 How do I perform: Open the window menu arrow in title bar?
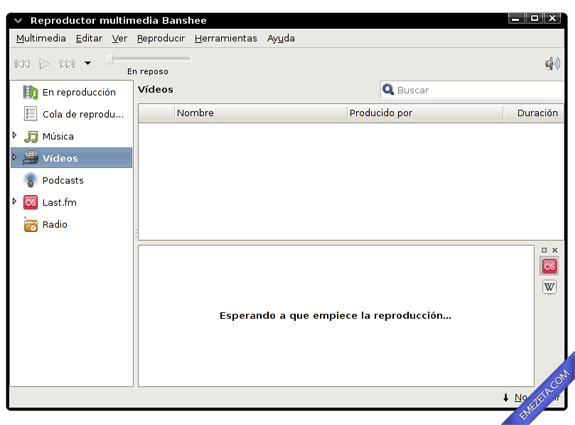pos(18,21)
